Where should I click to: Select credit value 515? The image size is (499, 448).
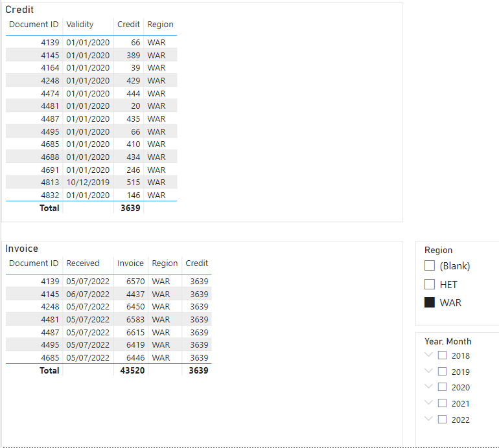point(133,182)
